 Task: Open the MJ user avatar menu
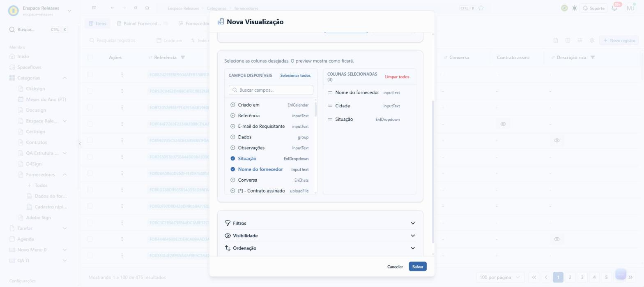630,8
